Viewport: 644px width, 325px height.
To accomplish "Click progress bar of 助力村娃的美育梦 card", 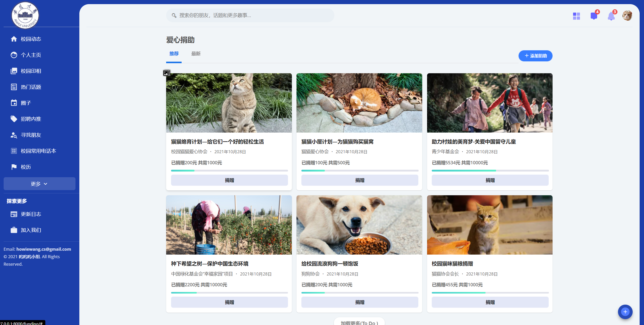I will [x=490, y=170].
